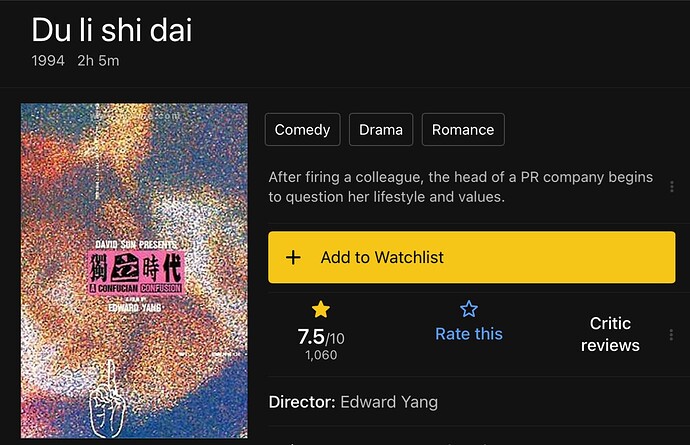Viewport: 690px width, 445px height.
Task: Open the three-dot menu beside the plot summary
Action: (672, 187)
